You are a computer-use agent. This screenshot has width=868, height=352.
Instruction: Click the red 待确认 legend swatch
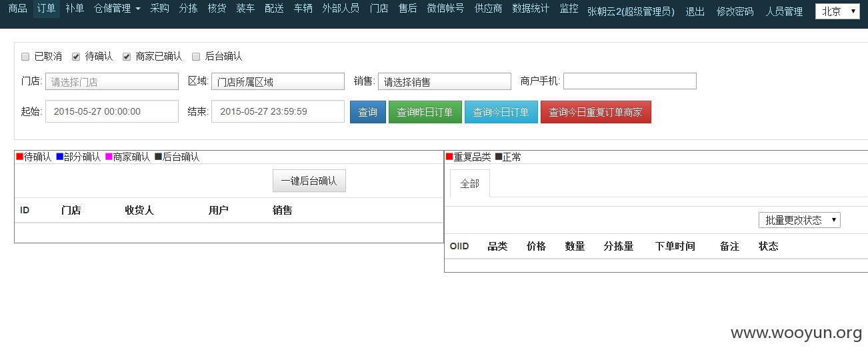point(19,157)
